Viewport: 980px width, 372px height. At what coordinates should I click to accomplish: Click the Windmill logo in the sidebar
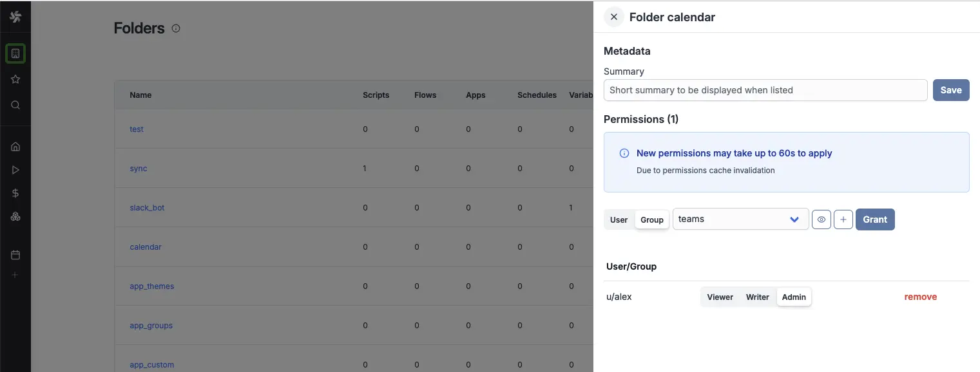click(x=15, y=16)
